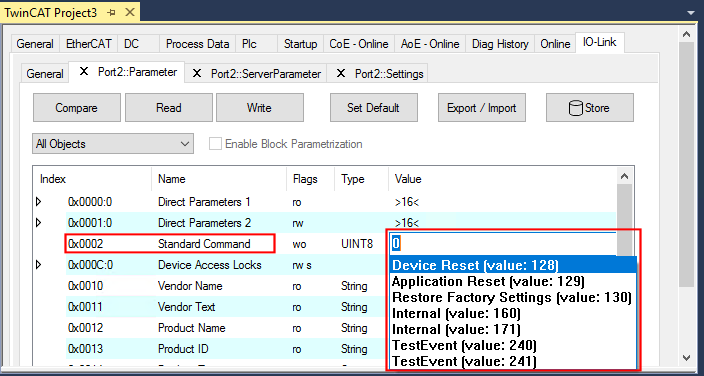The width and height of the screenshot is (704, 376).
Task: Open the IO-Link General sub-tab
Action: point(44,74)
